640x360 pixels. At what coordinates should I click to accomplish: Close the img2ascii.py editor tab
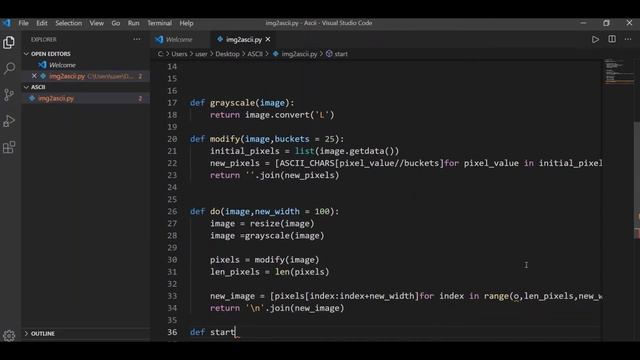tap(268, 40)
